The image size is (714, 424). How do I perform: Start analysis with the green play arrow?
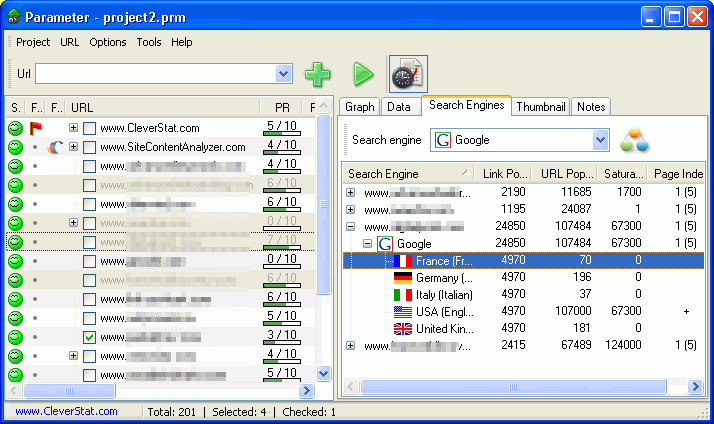(363, 74)
